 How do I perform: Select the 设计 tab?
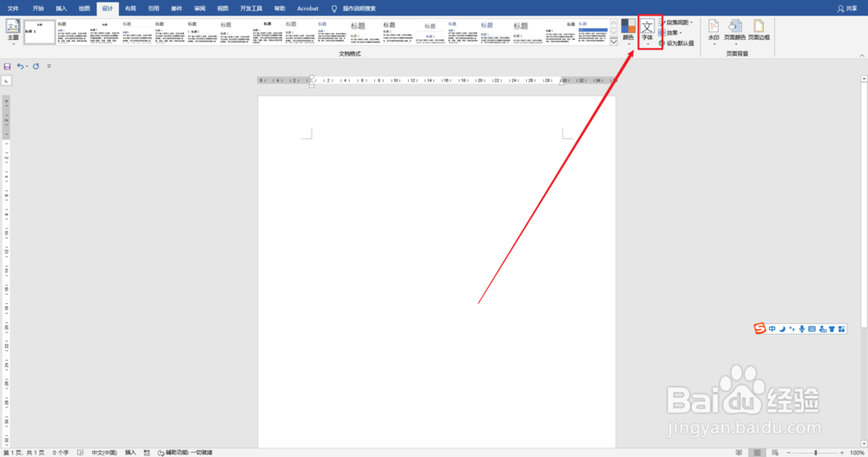pos(108,9)
